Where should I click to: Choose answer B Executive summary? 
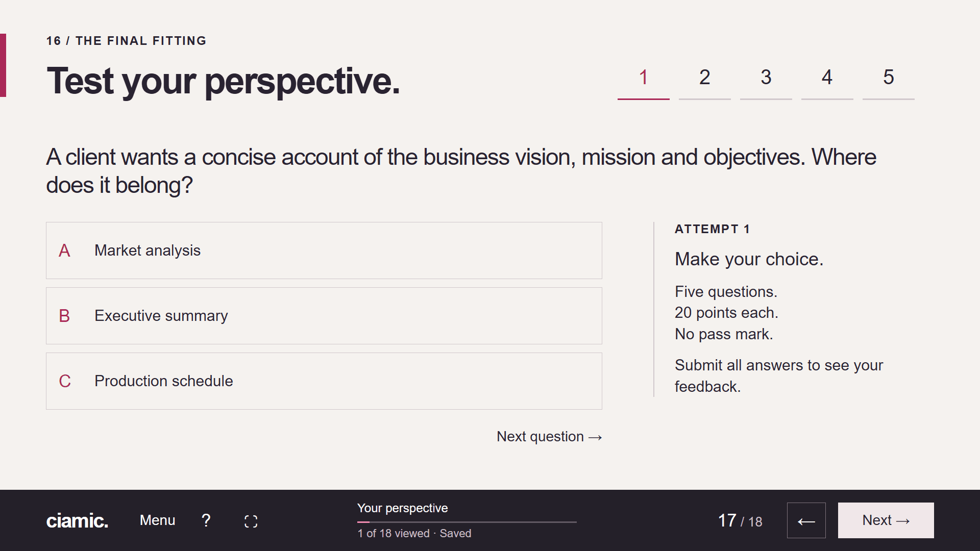coord(324,316)
